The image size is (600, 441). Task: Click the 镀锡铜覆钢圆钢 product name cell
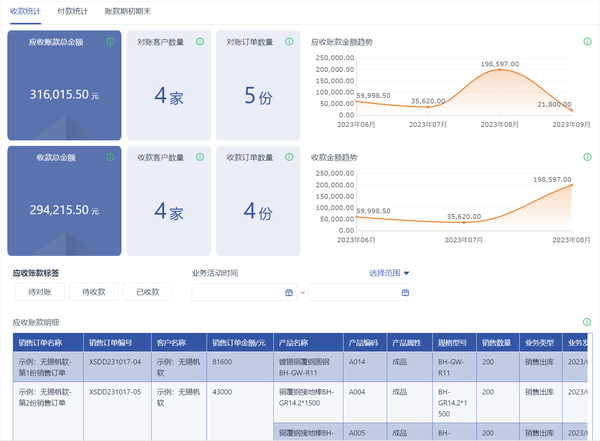308,367
